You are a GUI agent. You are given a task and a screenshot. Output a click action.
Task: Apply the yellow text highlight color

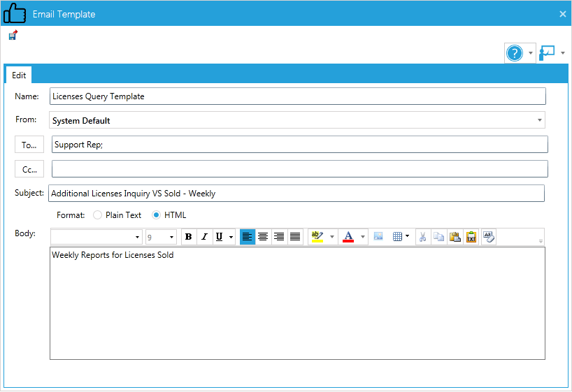click(317, 237)
